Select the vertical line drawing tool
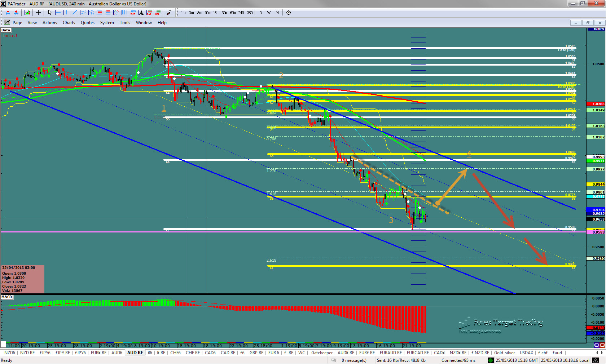 (66, 13)
